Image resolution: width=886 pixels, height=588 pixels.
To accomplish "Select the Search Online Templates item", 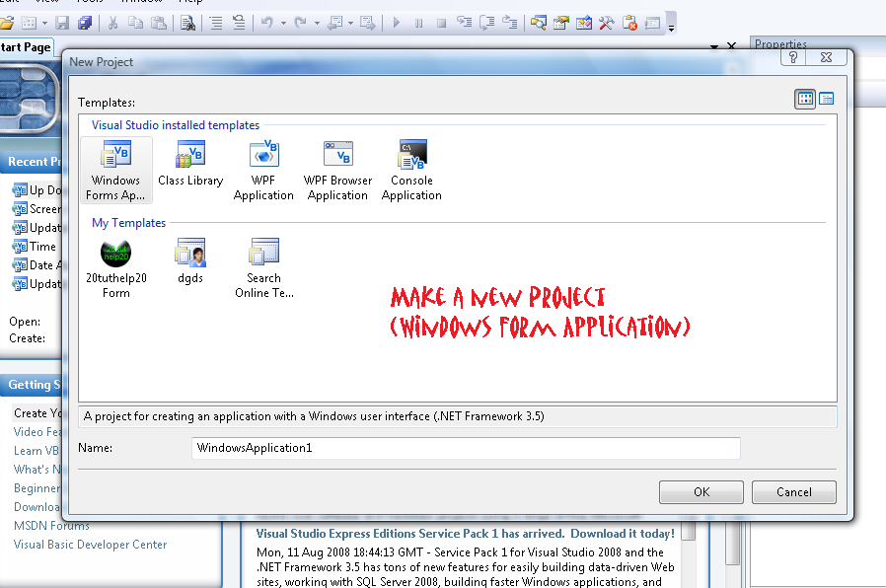I will 263,268.
